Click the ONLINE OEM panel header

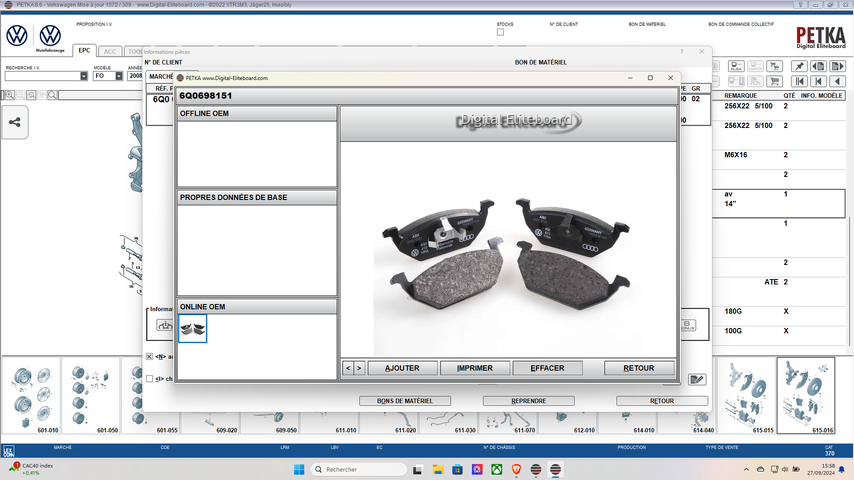[257, 307]
